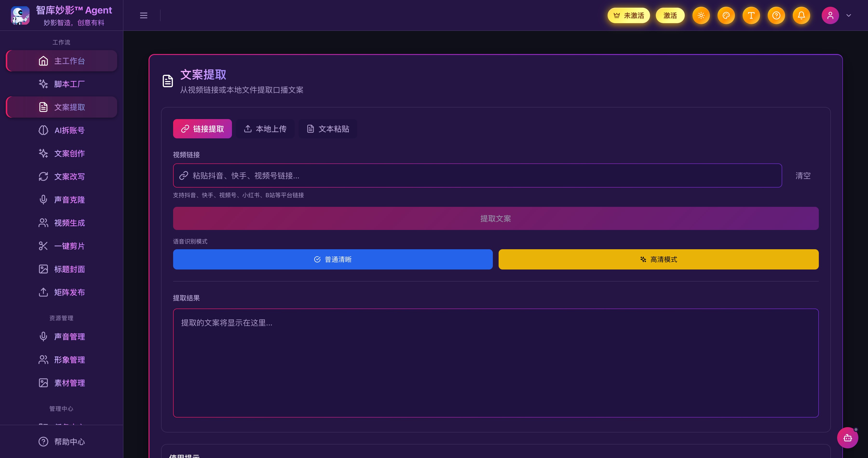Go to 素材管理
868x458 pixels.
pyautogui.click(x=62, y=383)
